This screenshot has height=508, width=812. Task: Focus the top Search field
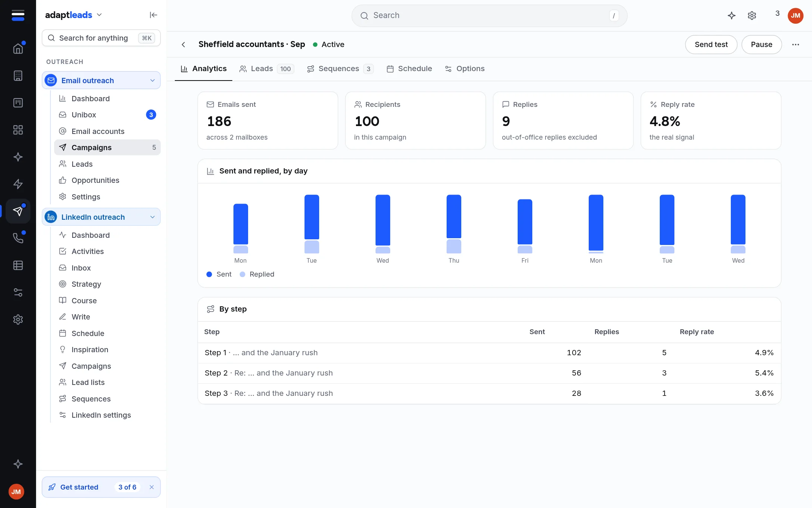(489, 15)
